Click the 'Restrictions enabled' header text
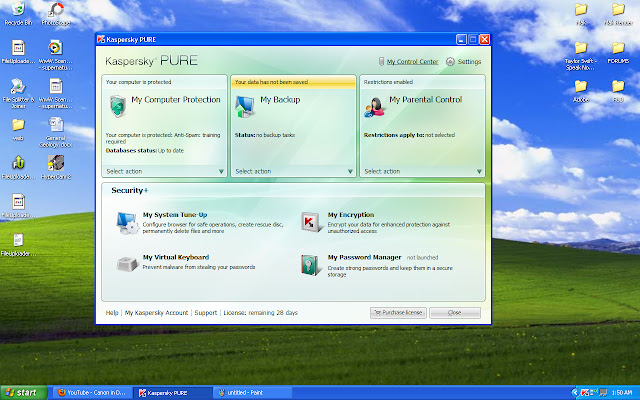 [x=388, y=82]
